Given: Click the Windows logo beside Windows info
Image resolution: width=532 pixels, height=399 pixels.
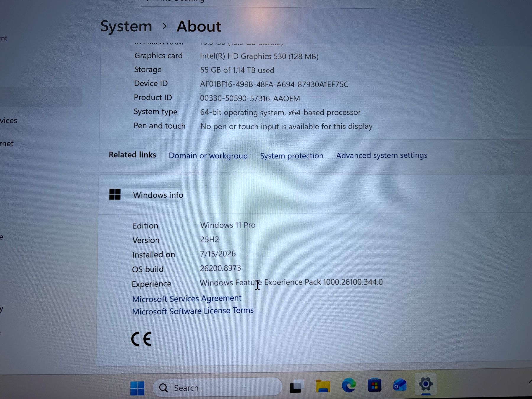Looking at the screenshot, I should tap(115, 194).
